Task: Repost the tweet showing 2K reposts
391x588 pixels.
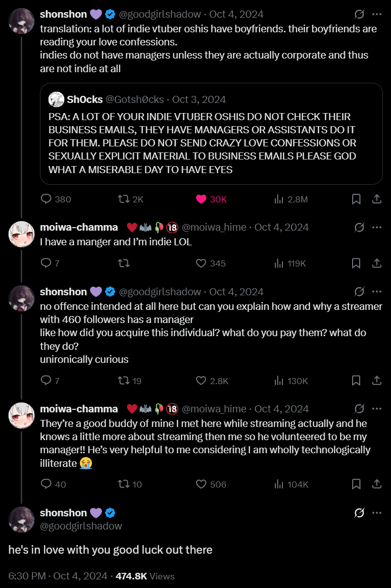Action: (x=123, y=199)
